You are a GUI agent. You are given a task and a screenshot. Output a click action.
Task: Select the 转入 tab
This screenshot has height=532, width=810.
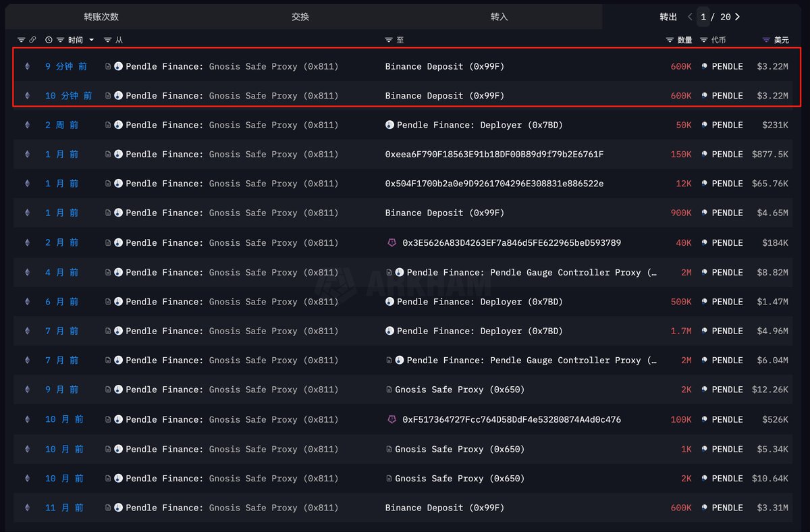click(x=500, y=17)
